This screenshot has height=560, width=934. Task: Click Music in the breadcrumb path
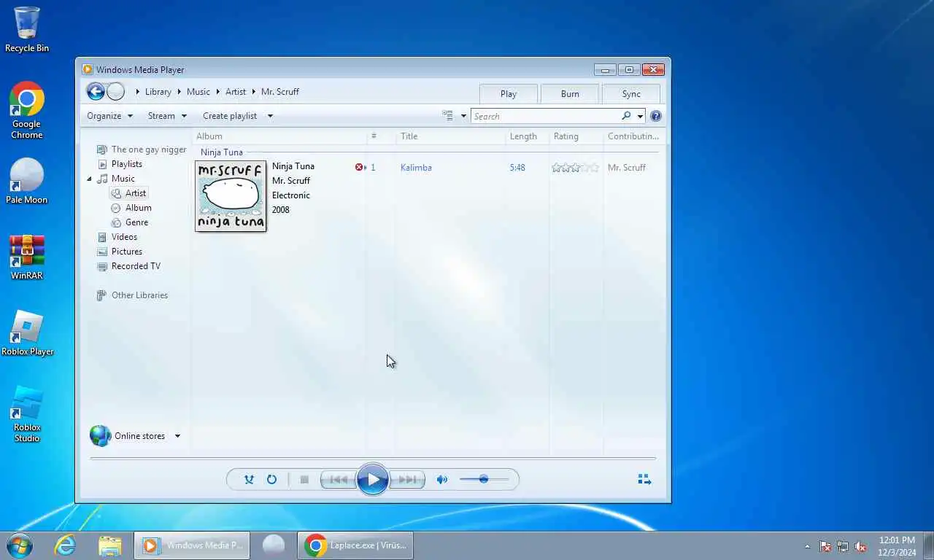coord(198,92)
